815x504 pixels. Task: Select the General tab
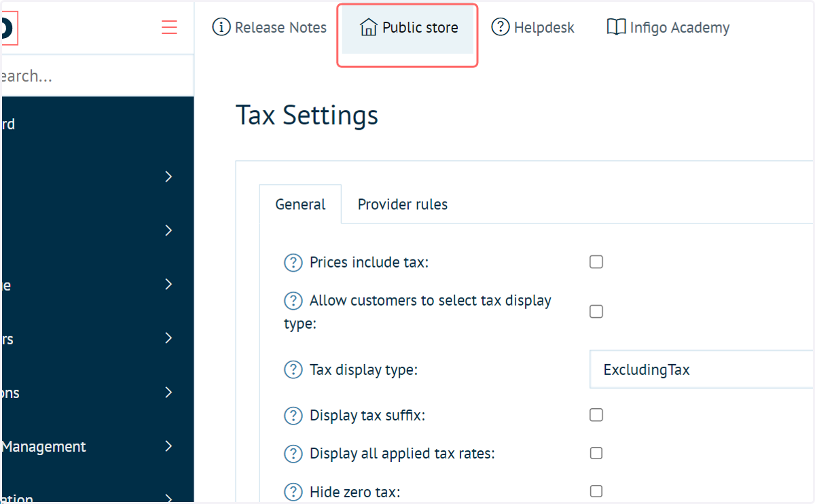point(300,204)
